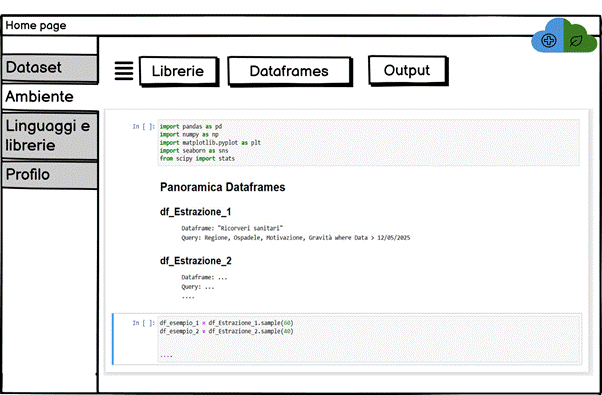Click the df_Estrazione_1 heading

pos(195,212)
